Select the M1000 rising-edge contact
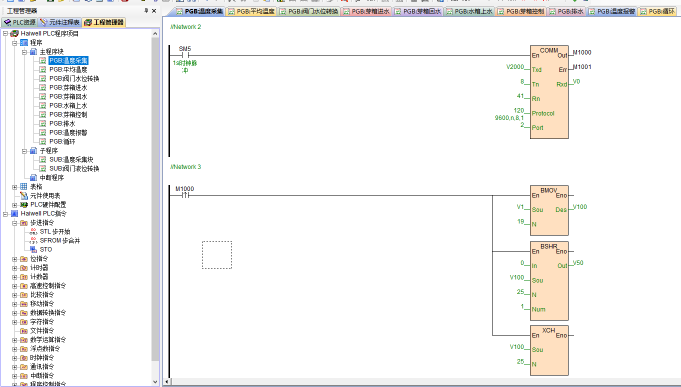 coord(185,195)
